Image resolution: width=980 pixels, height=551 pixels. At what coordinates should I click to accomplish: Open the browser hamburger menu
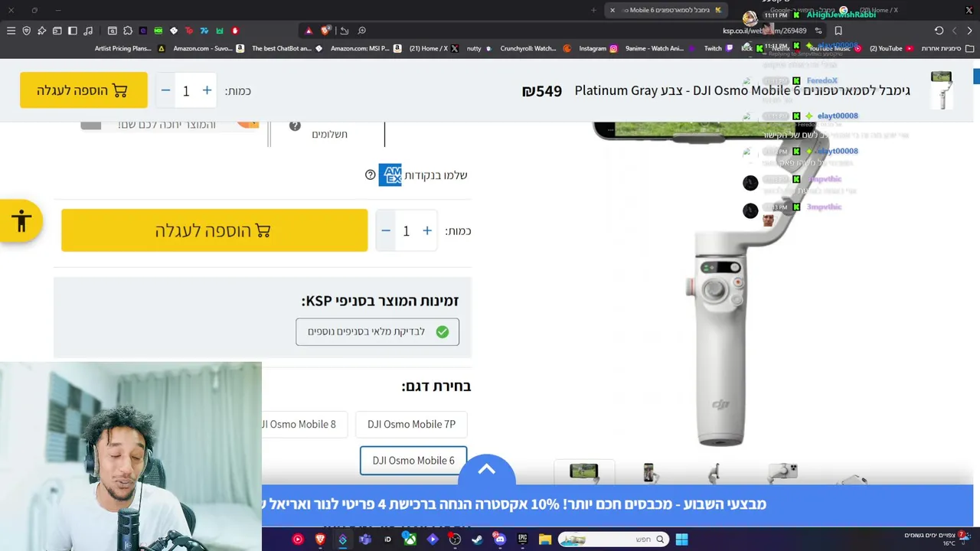tap(11, 31)
